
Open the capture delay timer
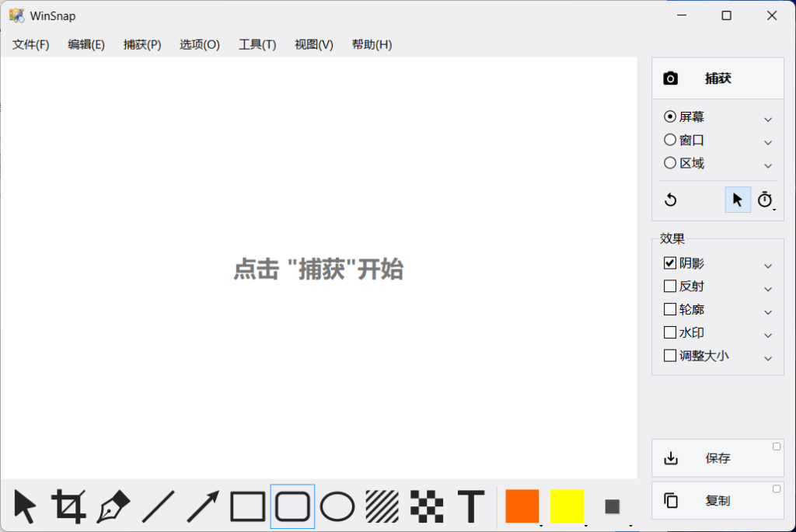click(765, 200)
